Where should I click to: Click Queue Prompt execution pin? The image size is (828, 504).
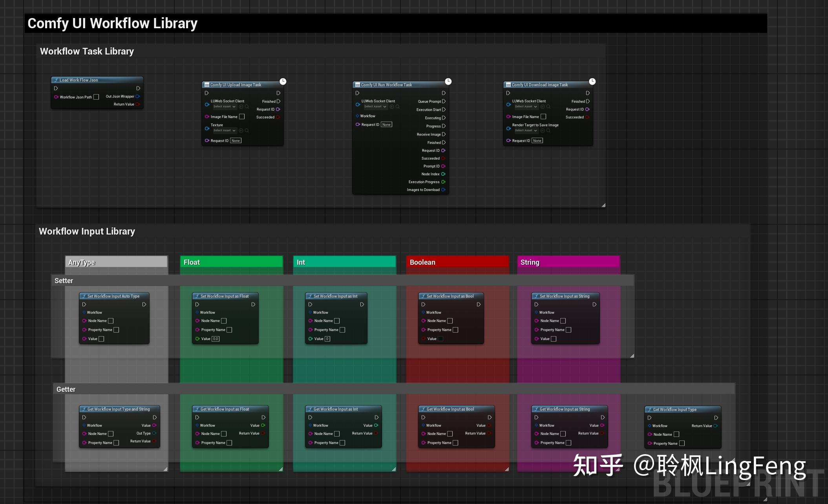coord(444,102)
